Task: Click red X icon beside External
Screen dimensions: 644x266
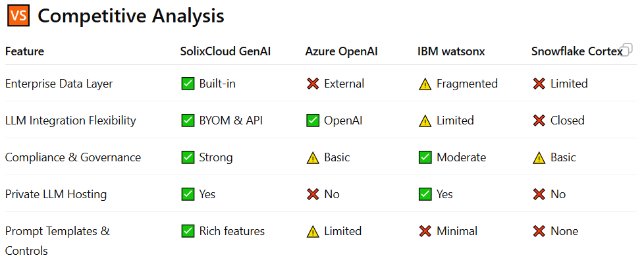Action: click(313, 84)
